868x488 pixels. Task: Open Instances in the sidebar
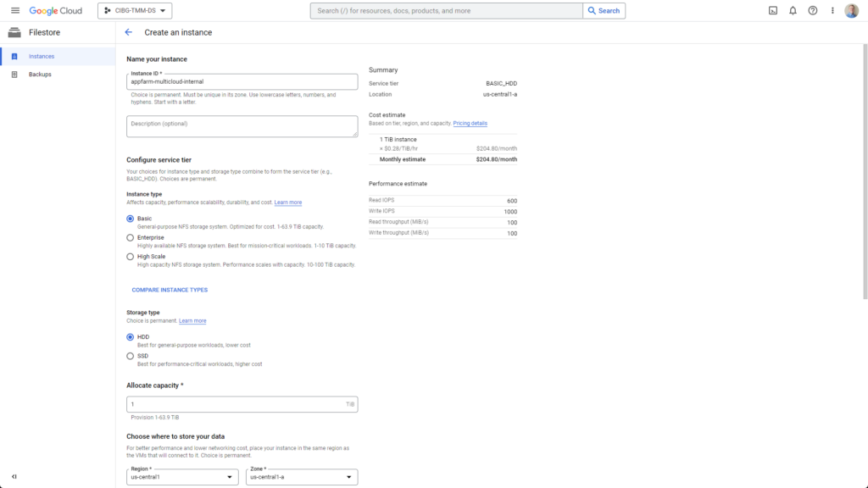[x=41, y=57]
